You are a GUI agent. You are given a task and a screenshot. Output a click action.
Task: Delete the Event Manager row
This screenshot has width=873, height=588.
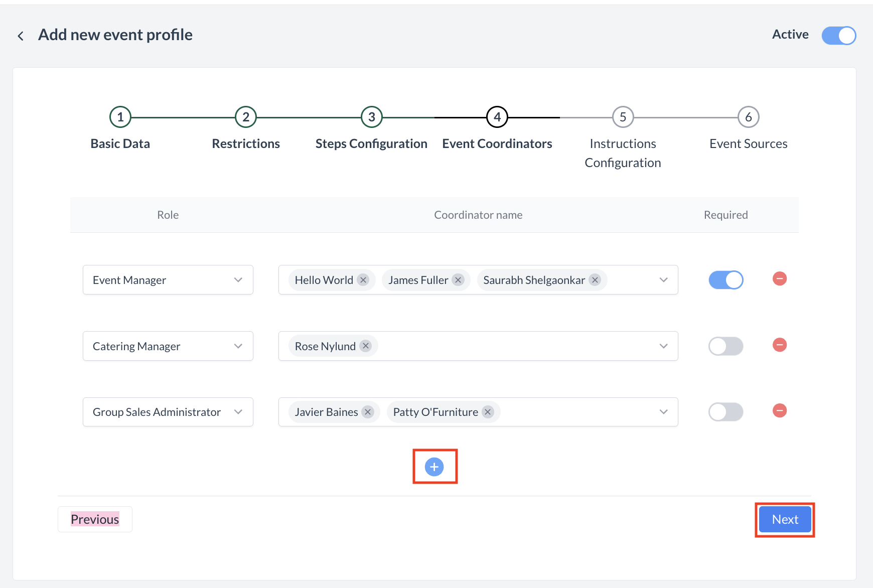(x=779, y=279)
